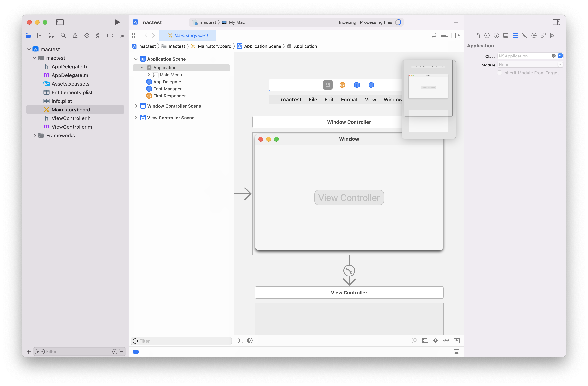Show the Bindings inspector
Viewport: 588px width, 386px height.
tap(543, 36)
